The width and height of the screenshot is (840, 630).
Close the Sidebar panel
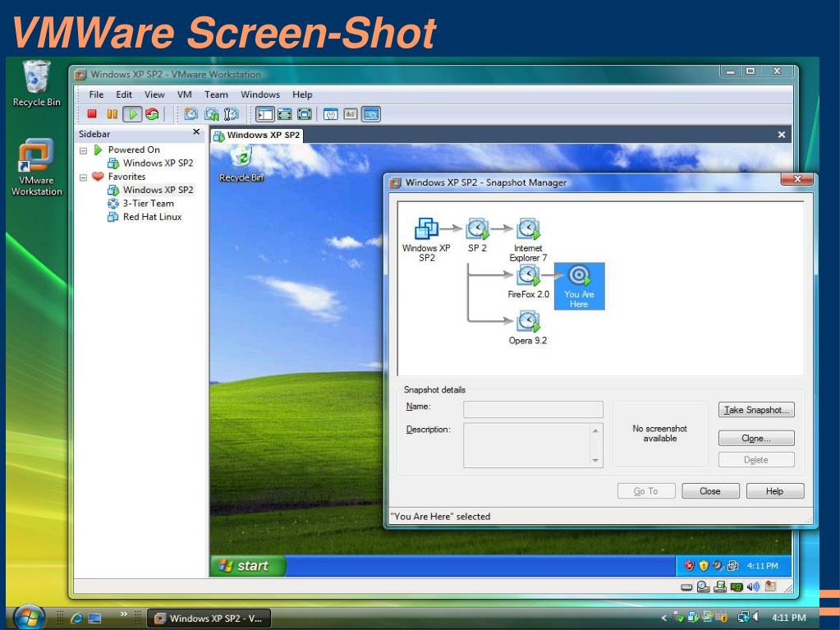(196, 131)
